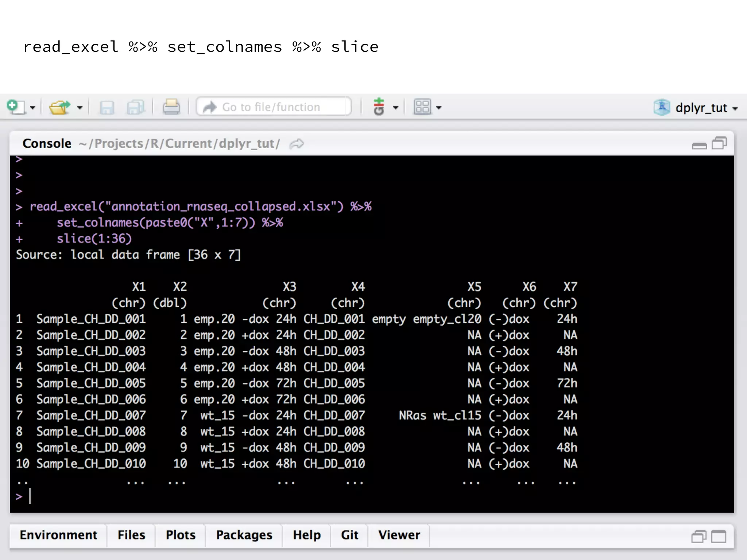Open the dplyr_tut project menu
This screenshot has height=560, width=747.
coord(707,108)
